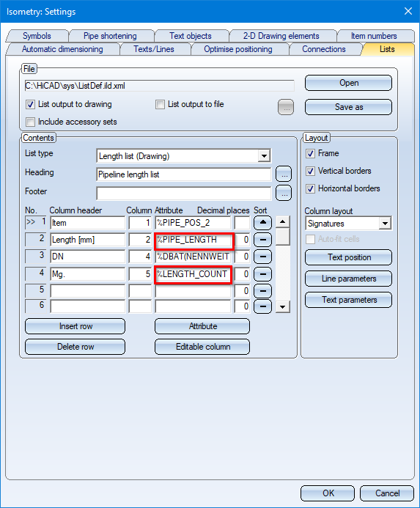
Task: Enable Include accessory sets checkbox
Action: click(x=31, y=122)
